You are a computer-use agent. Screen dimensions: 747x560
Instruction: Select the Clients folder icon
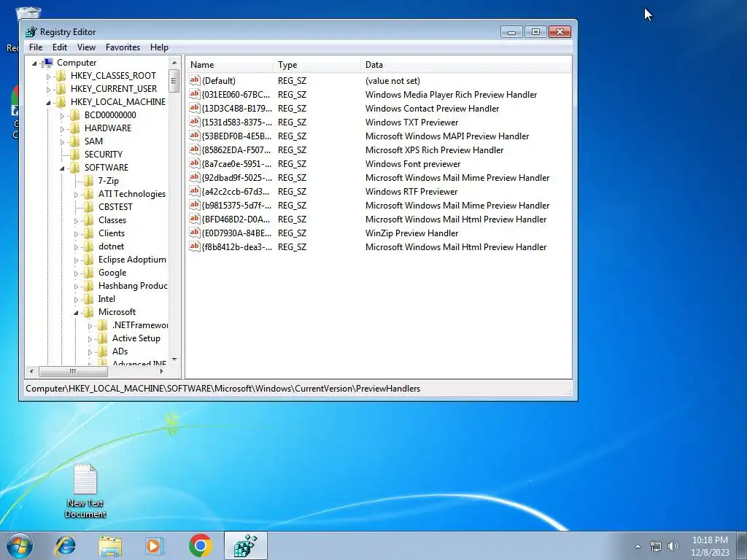coord(88,233)
